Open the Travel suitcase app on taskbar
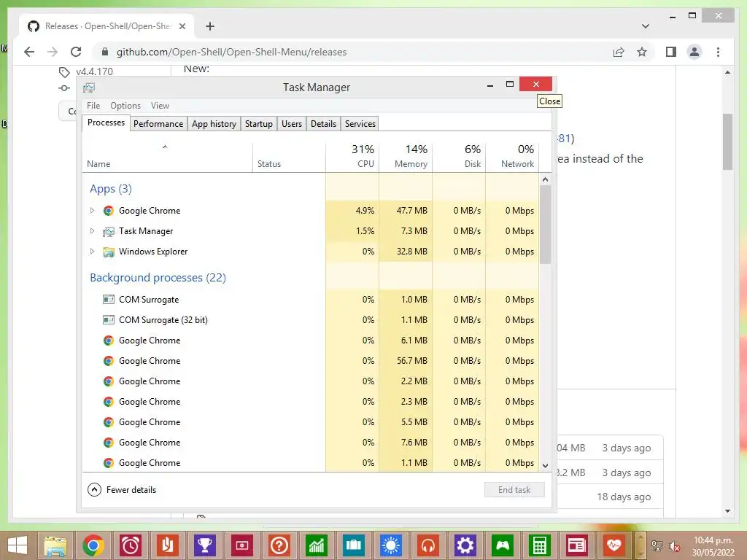Screen dimensions: 747x560 [x=354, y=545]
